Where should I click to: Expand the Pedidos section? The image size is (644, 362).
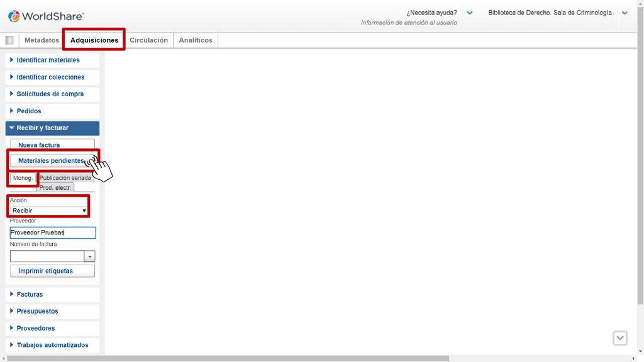click(53, 111)
